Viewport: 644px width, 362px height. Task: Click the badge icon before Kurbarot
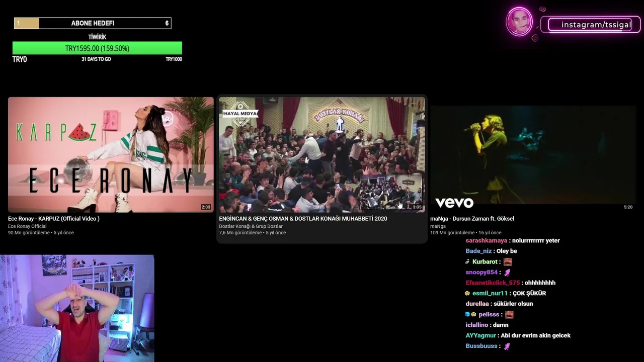[x=468, y=262]
